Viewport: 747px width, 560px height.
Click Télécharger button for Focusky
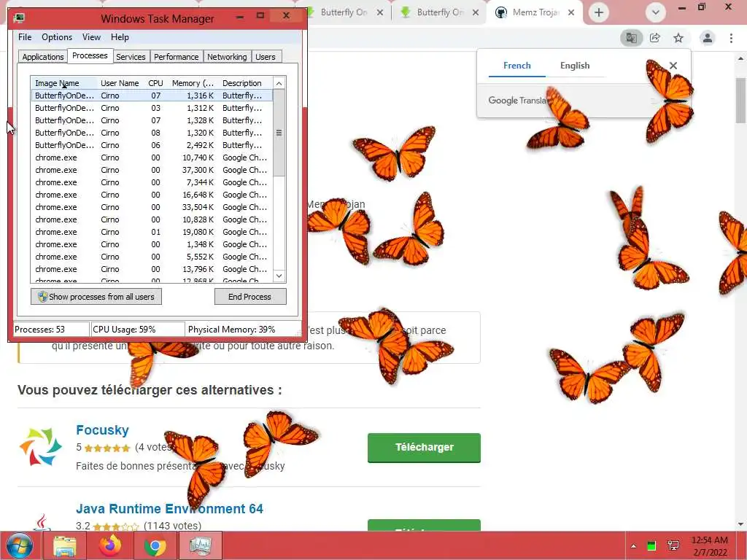(x=424, y=448)
